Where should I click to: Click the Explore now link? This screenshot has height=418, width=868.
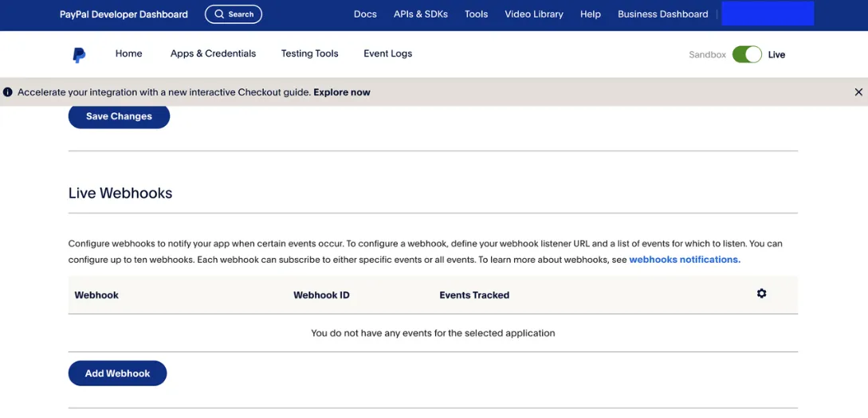[x=342, y=92]
